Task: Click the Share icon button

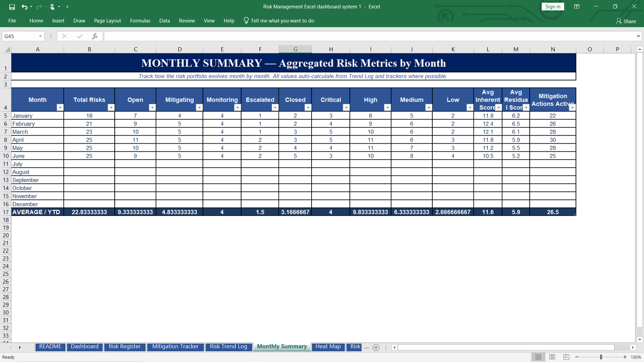Action: click(626, 21)
